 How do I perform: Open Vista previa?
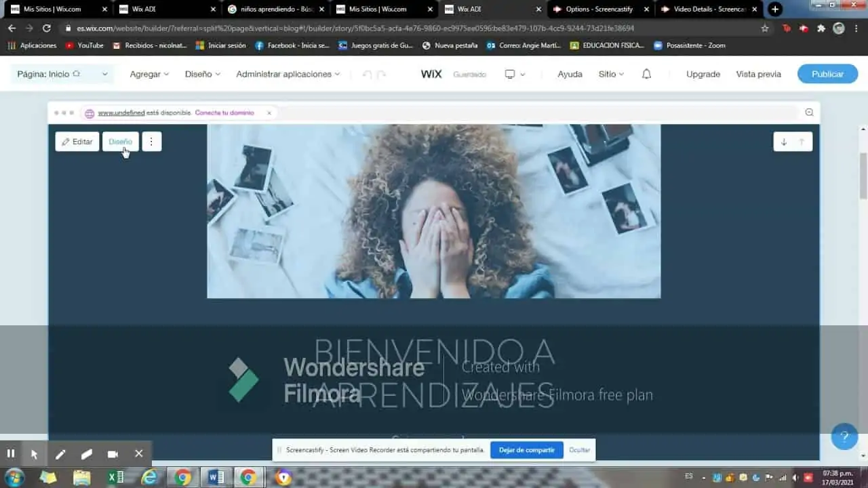click(x=759, y=74)
